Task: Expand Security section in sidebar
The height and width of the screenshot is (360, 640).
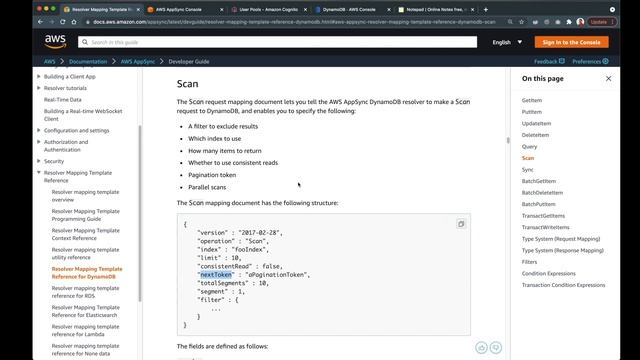Action: click(39, 161)
